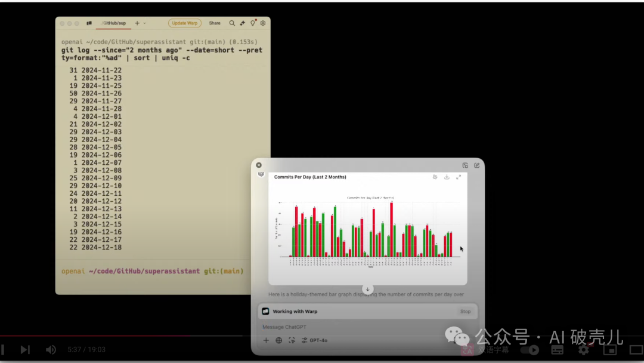The height and width of the screenshot is (363, 644).
Task: Stop working with Warp
Action: [x=465, y=312]
